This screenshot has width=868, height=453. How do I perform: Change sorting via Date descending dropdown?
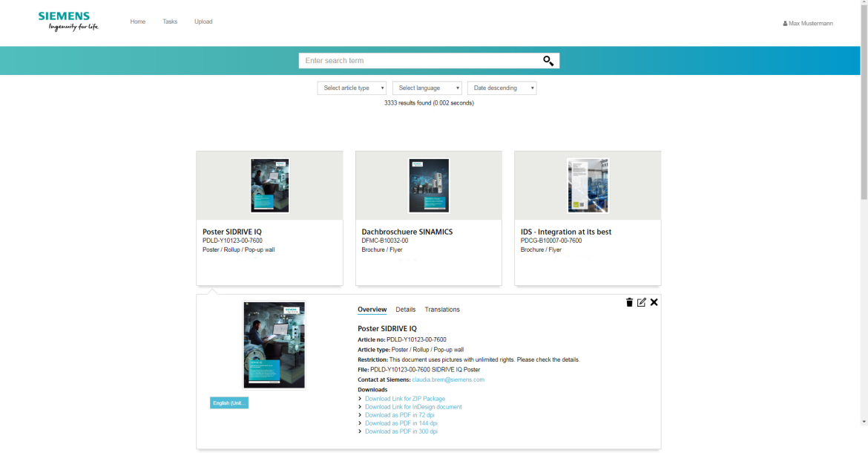click(502, 88)
